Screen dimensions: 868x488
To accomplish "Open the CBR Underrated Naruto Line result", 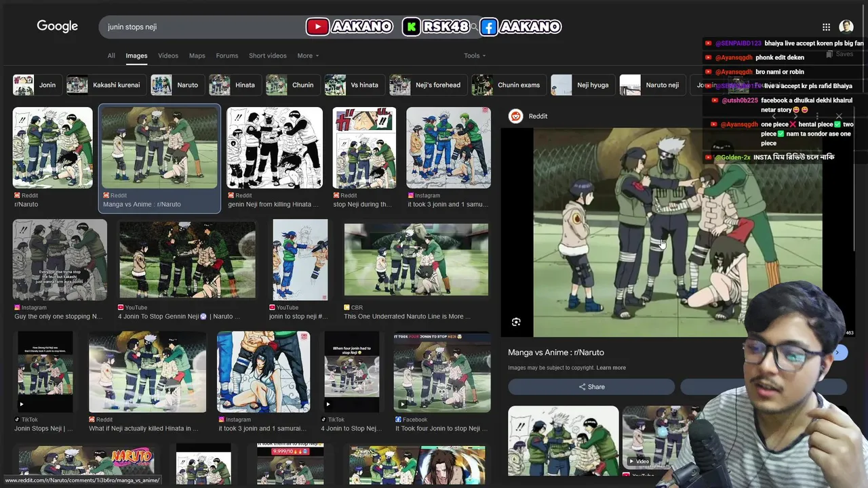I will click(x=416, y=260).
